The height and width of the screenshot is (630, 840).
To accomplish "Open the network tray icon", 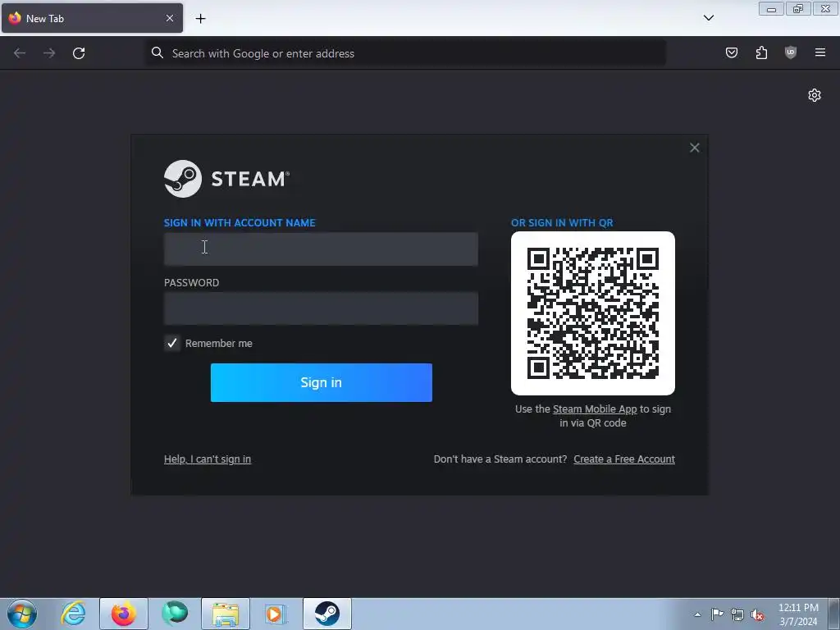I will [x=737, y=614].
